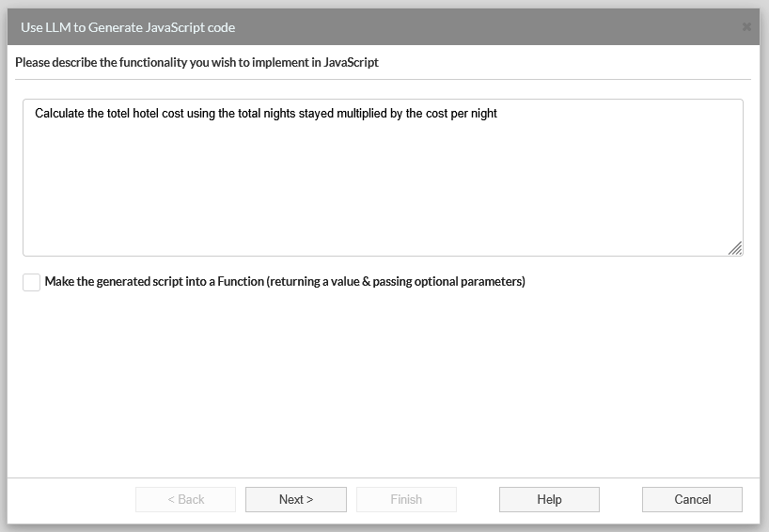Screen dimensions: 769x532
Task: Click the 'Use LLM to Generate JavaScript code' title
Action: (x=128, y=27)
